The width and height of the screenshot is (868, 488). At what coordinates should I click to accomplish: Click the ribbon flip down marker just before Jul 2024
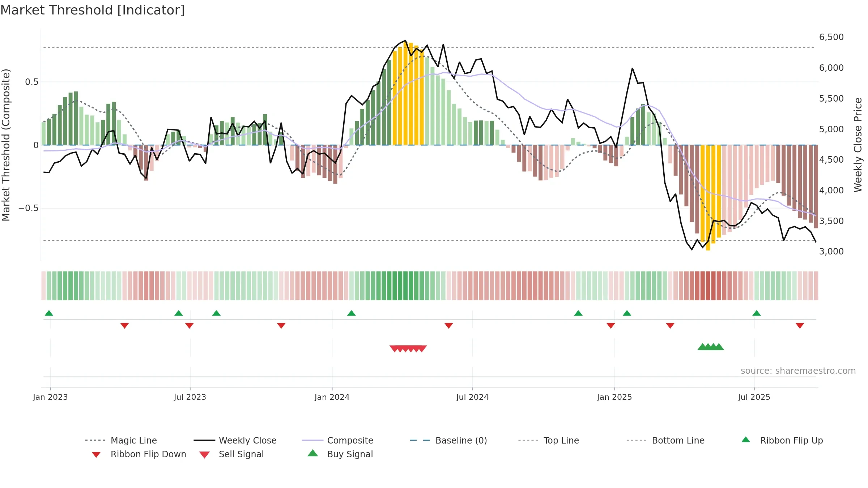pyautogui.click(x=449, y=326)
